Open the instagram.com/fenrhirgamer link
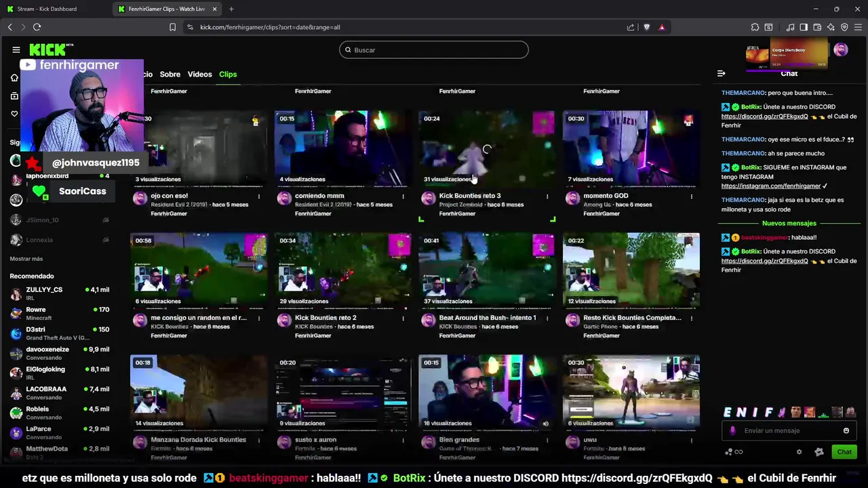 point(771,186)
